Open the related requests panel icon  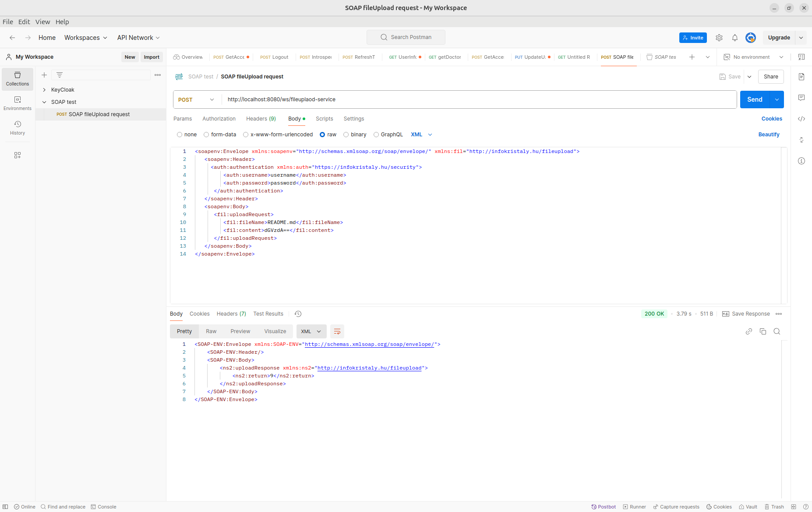(801, 140)
